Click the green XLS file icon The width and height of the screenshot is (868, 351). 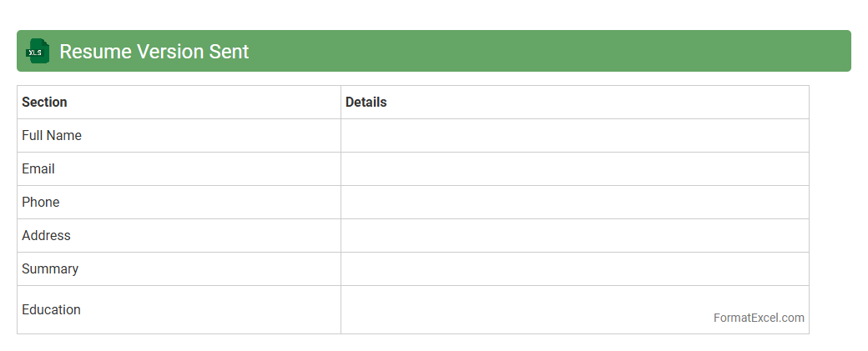click(x=38, y=52)
